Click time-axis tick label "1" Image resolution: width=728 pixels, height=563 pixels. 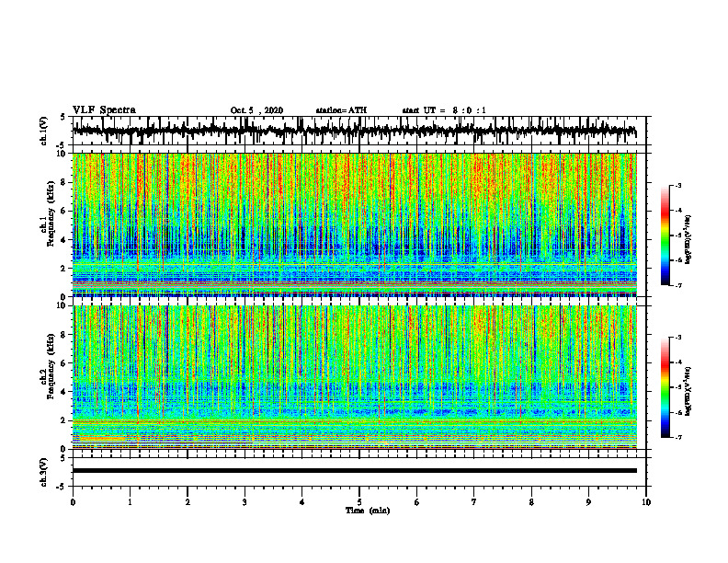pos(130,502)
